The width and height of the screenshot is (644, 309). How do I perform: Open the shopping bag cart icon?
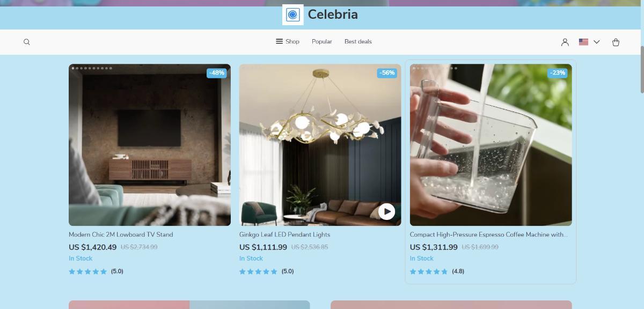[x=616, y=42]
